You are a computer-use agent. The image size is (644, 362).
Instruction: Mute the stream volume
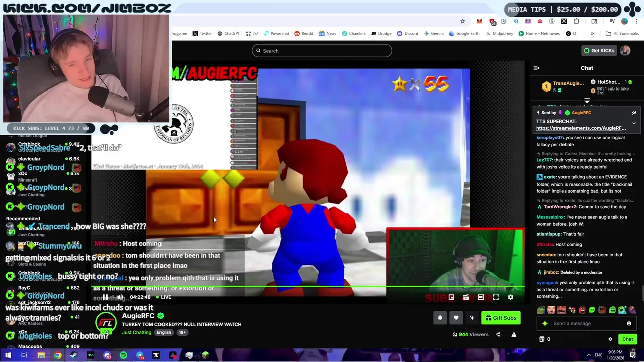click(120, 297)
